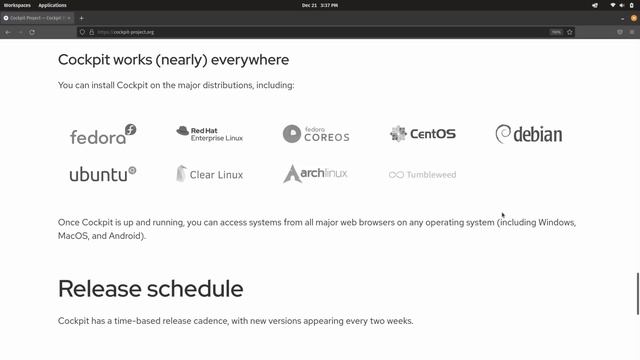Select the Fedora CoreOS logo
The image size is (640, 360).
(316, 134)
